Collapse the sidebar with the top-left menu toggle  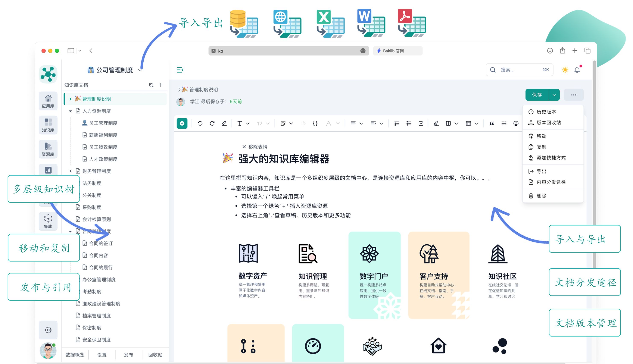[x=180, y=70]
